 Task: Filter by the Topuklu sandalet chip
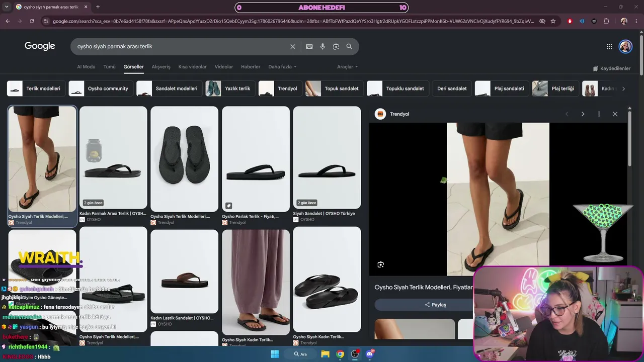(x=398, y=88)
